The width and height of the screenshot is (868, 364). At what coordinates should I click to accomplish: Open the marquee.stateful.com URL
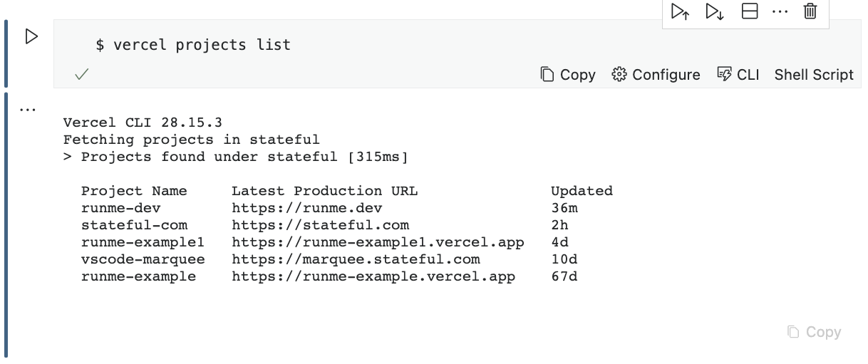[x=356, y=259]
